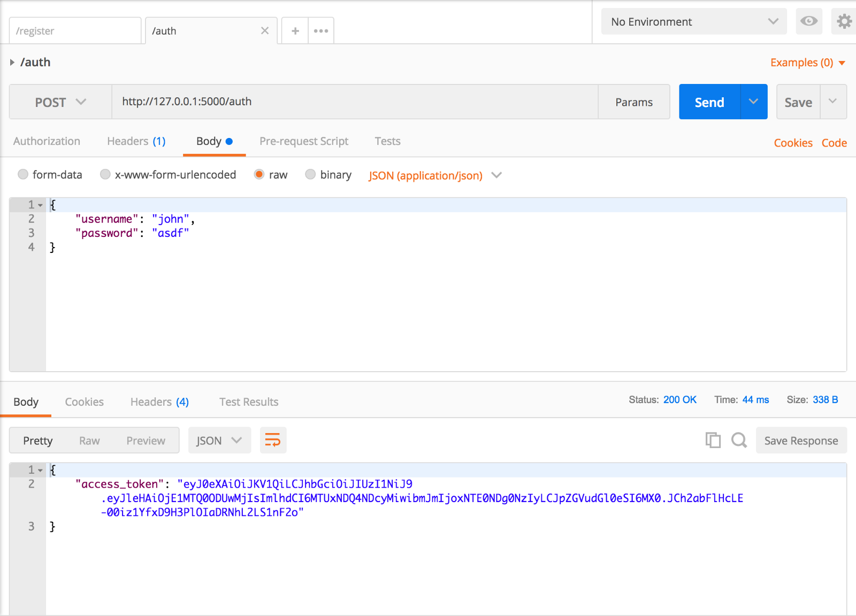Viewport: 856px width, 616px height.
Task: Add a new request tab with plus icon
Action: (295, 31)
